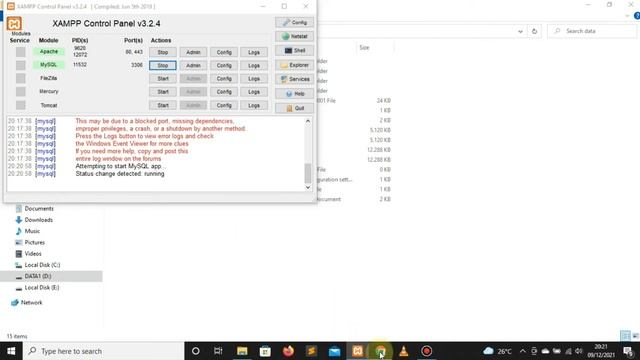Click the MySQL module label
Screen dimensions: 640x360
coord(49,64)
